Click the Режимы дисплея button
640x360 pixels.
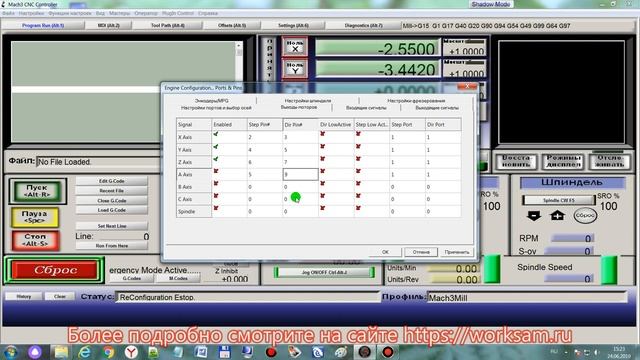[564, 161]
